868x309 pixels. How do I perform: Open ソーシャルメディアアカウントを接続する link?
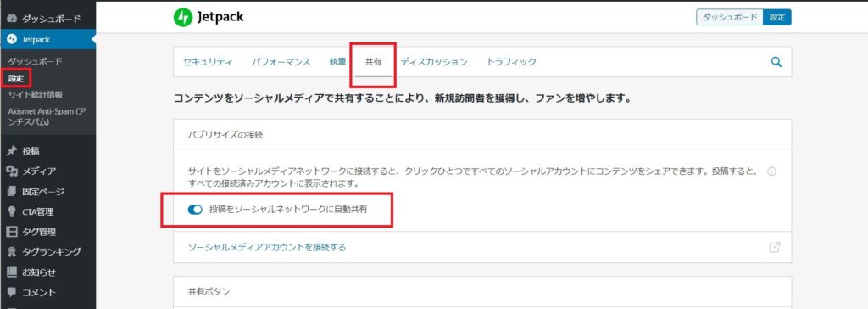(267, 247)
